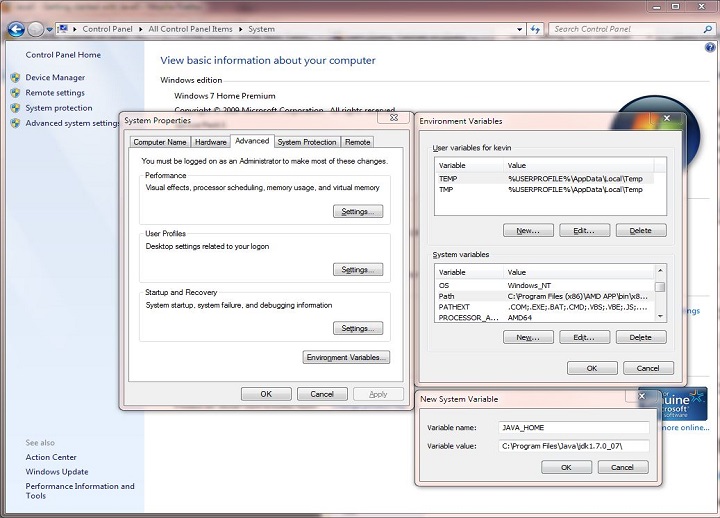Open the help question mark icon
Screen dimensions: 720x518
point(710,47)
